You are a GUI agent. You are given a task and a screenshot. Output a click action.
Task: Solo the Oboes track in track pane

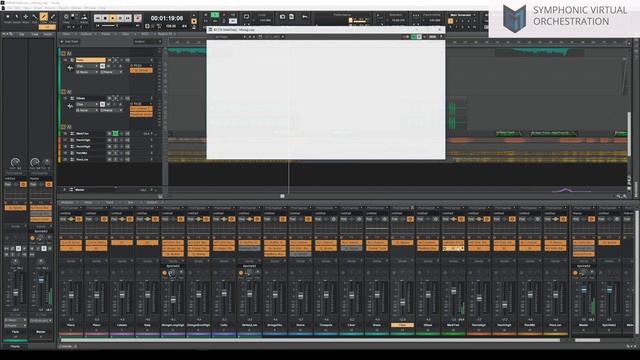coord(116,98)
